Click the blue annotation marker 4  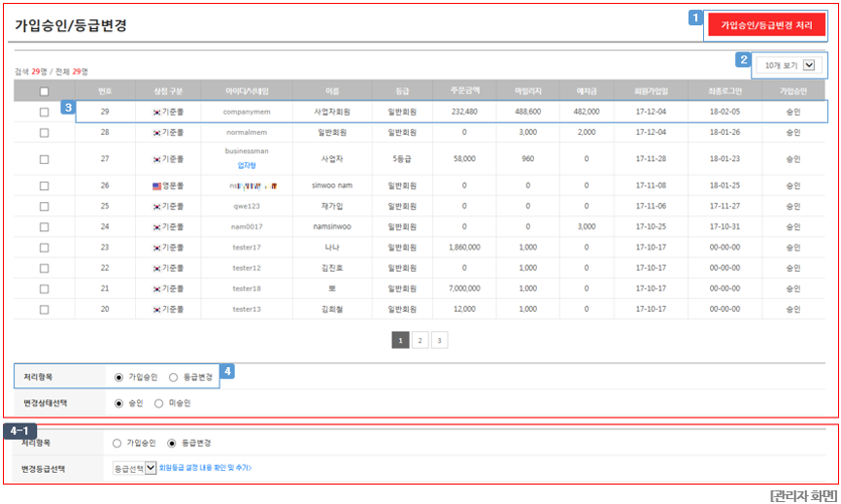pos(227,371)
